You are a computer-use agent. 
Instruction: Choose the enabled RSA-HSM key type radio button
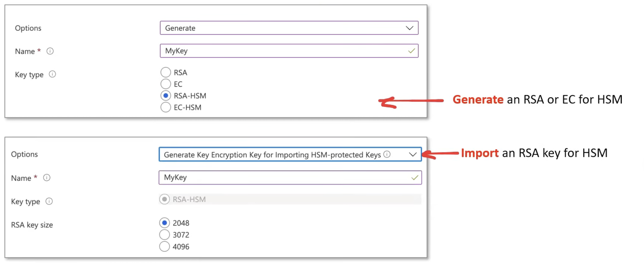(166, 96)
